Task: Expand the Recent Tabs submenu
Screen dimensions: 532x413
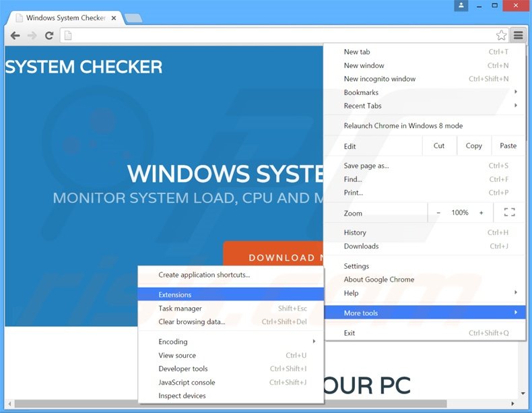Action: (424, 106)
